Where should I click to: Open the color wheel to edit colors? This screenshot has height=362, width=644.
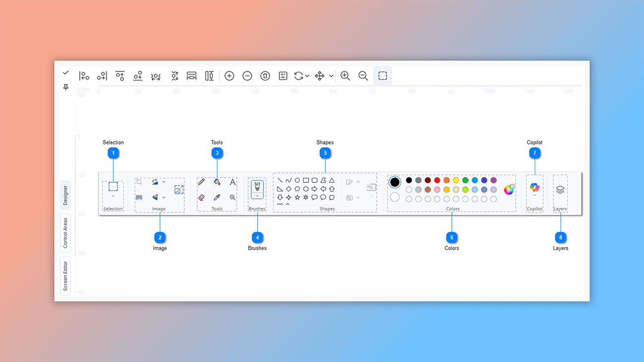pyautogui.click(x=509, y=189)
